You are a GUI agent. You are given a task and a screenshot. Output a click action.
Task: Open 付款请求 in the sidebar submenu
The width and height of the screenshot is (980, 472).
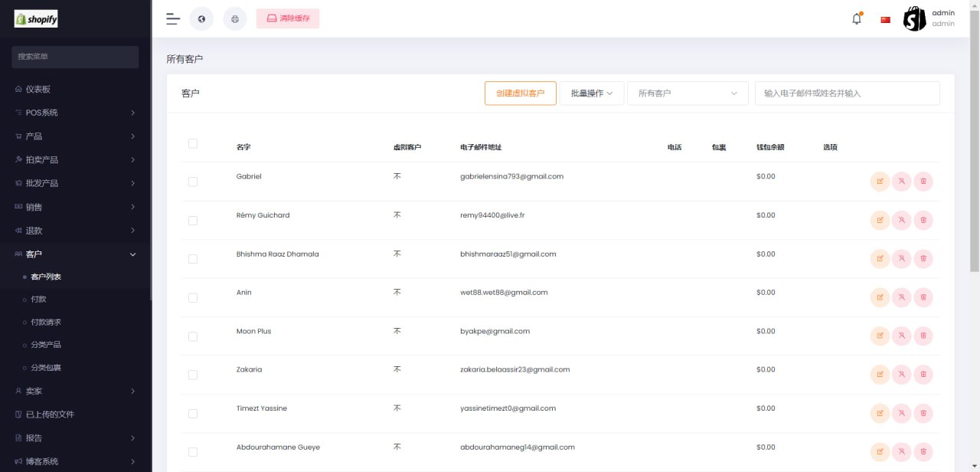click(x=46, y=323)
